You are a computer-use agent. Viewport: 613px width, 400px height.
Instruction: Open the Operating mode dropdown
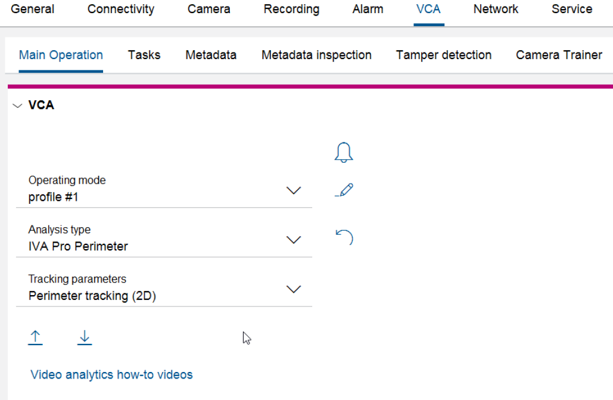[293, 190]
